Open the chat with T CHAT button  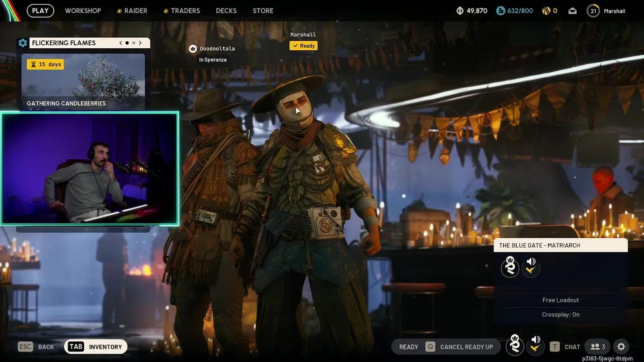pyautogui.click(x=565, y=347)
